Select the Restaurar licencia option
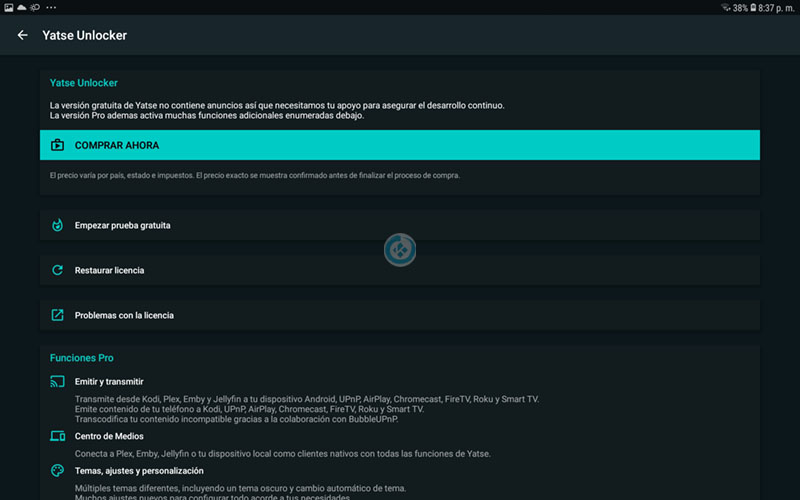 click(109, 270)
